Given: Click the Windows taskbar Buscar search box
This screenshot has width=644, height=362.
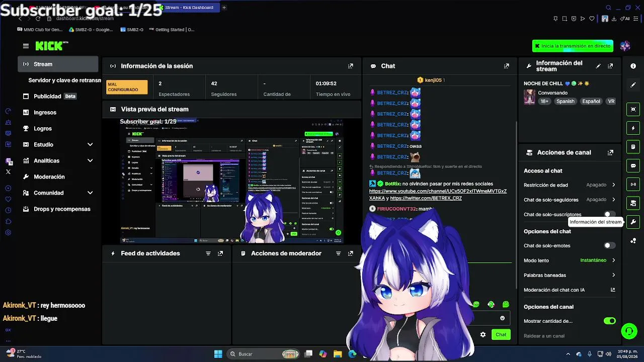Looking at the screenshot, I should (264, 354).
